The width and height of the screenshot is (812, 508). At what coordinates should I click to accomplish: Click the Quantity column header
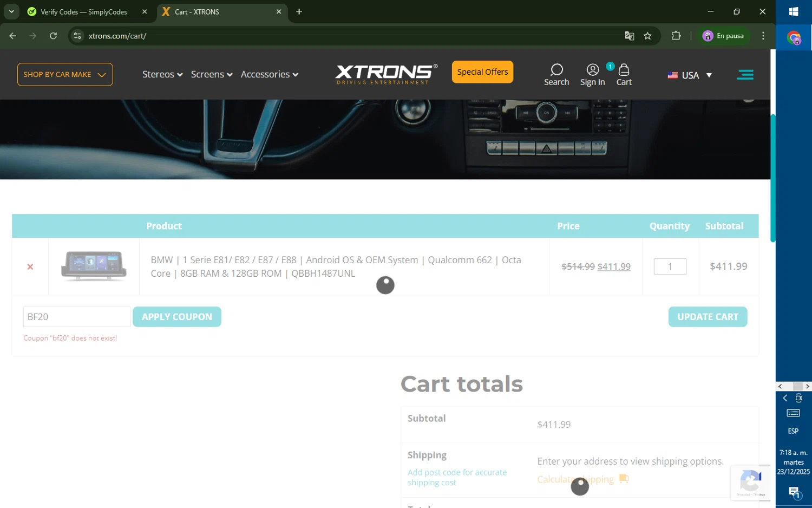[670, 226]
